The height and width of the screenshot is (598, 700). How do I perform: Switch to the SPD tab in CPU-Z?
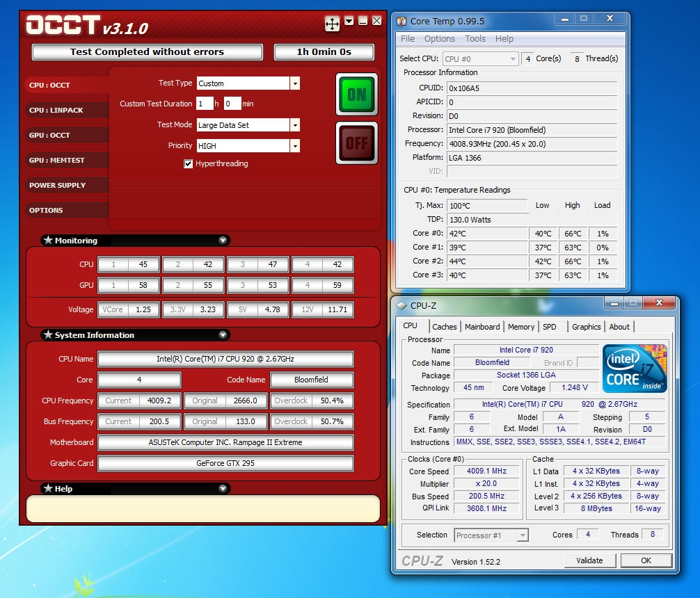[x=550, y=327]
